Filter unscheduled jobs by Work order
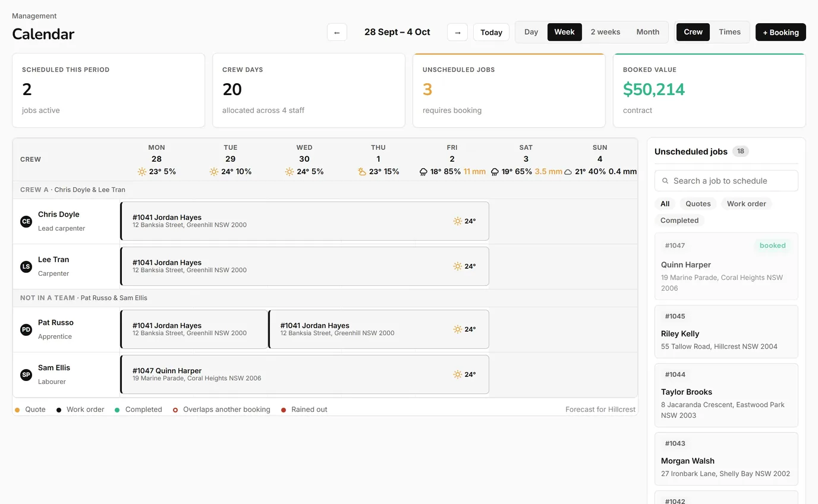 click(747, 204)
